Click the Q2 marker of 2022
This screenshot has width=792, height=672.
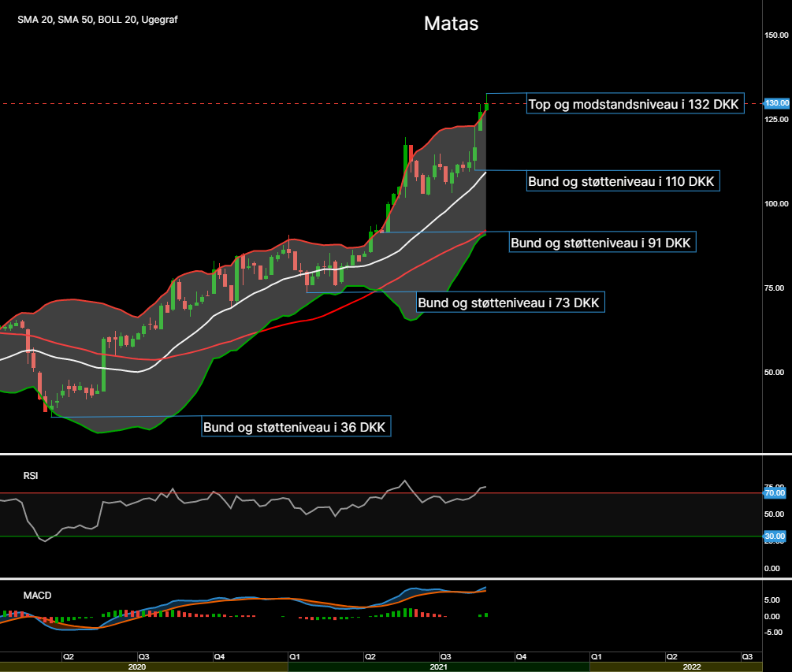point(671,657)
